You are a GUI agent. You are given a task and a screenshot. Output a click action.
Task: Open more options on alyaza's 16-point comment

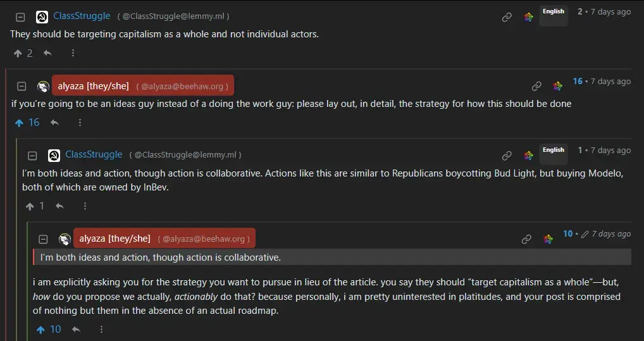point(80,123)
